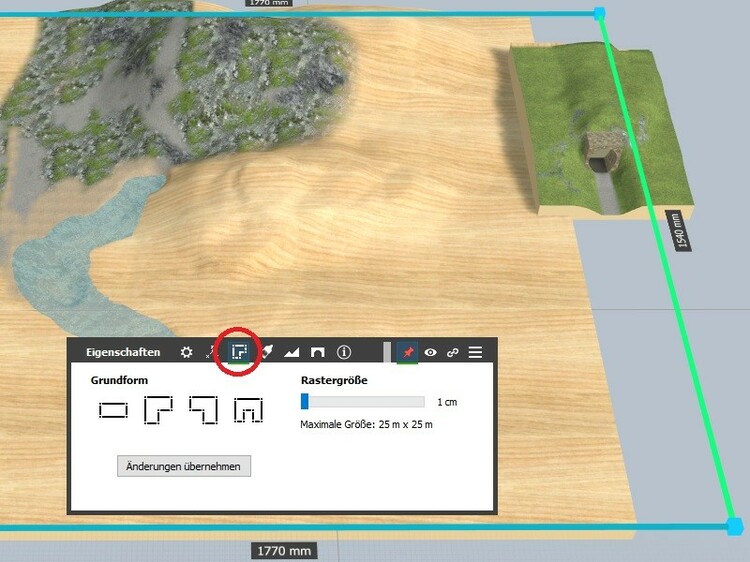Choose the U-shaped base form

coord(248,410)
